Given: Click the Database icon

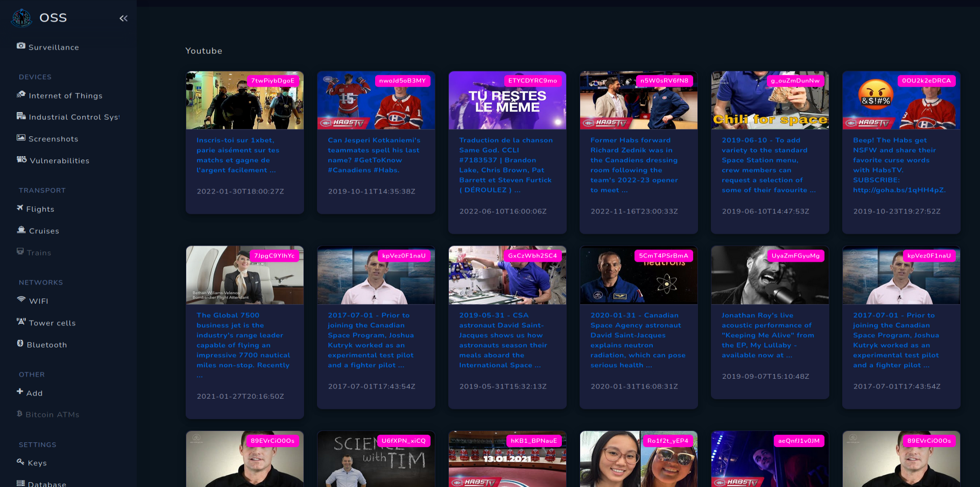Looking at the screenshot, I should click(20, 483).
